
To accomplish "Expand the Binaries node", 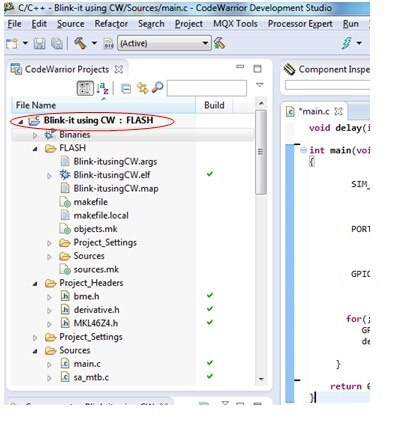I will 35,135.
